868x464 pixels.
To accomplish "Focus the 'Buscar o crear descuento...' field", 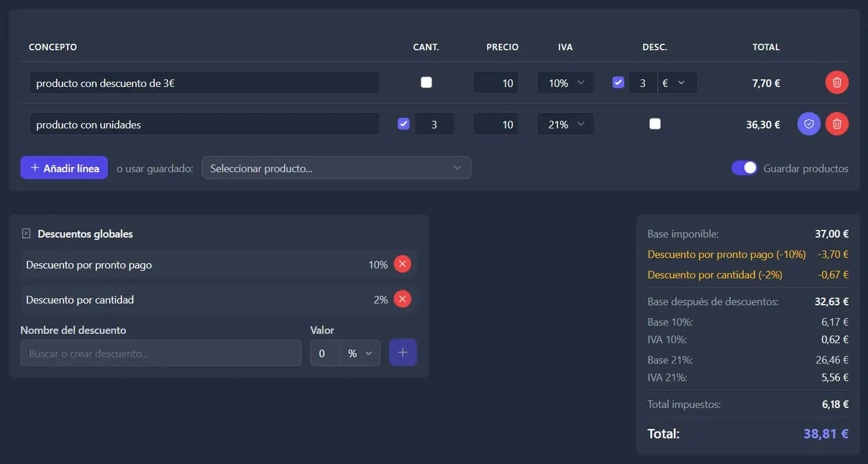I will point(160,353).
